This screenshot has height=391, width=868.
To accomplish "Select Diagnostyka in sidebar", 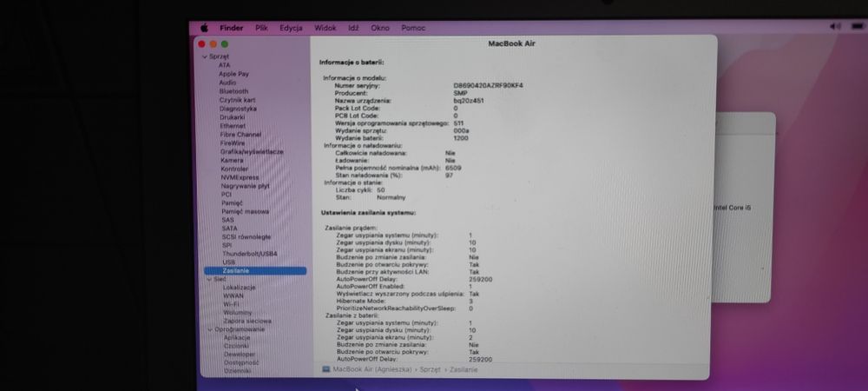I will coord(238,109).
